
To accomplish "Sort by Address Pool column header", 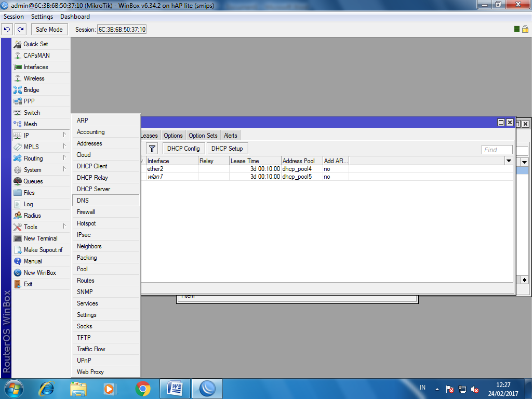I will pyautogui.click(x=302, y=161).
